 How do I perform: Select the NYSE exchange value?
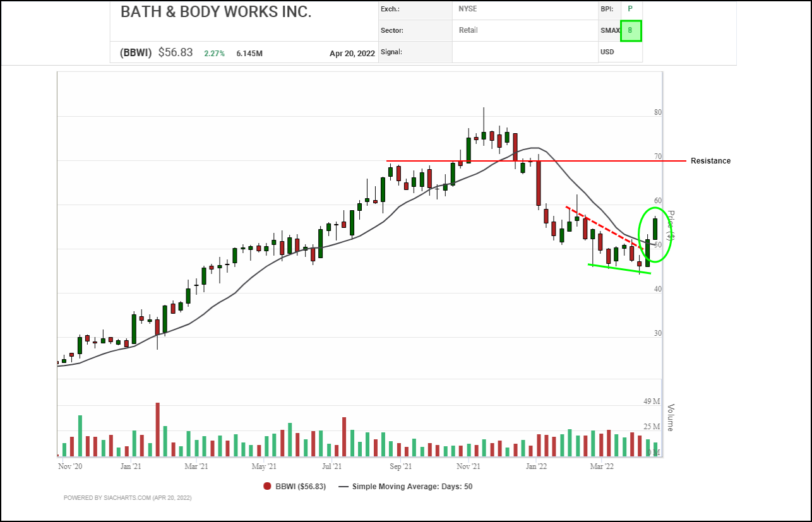tap(468, 9)
